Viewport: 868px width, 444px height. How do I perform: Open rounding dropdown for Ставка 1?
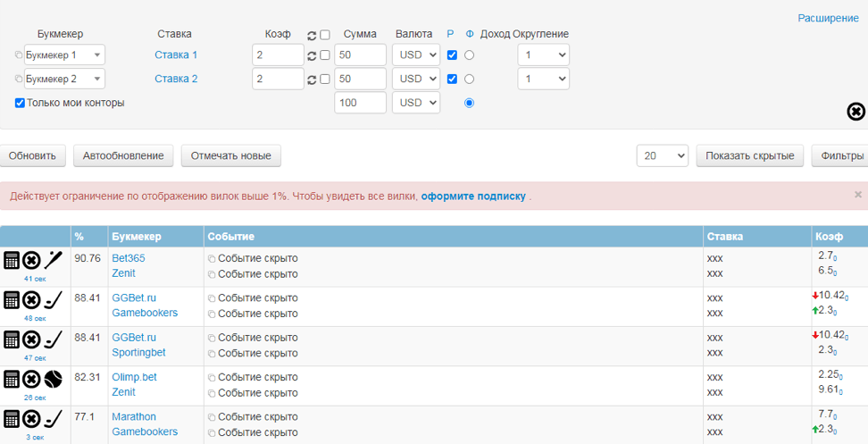click(x=544, y=54)
